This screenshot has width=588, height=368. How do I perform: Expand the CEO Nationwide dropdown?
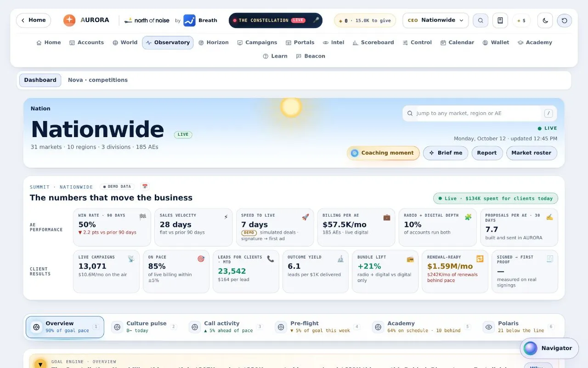[435, 20]
